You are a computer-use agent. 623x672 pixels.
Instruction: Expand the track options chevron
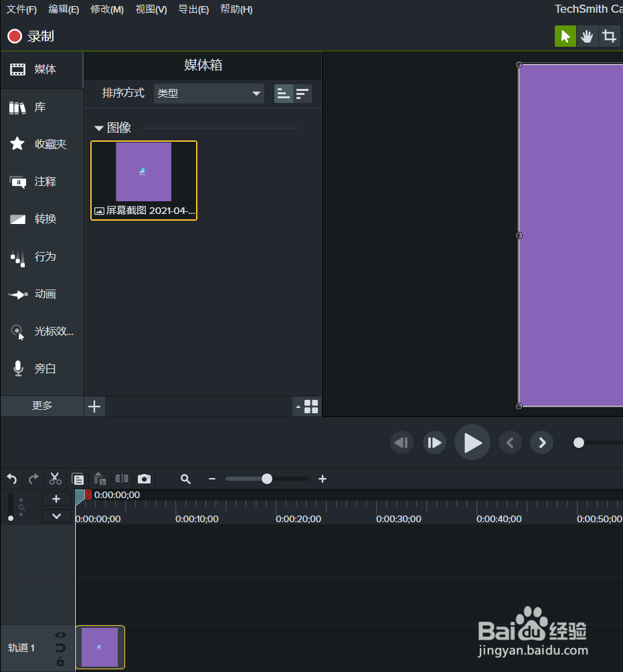point(56,516)
